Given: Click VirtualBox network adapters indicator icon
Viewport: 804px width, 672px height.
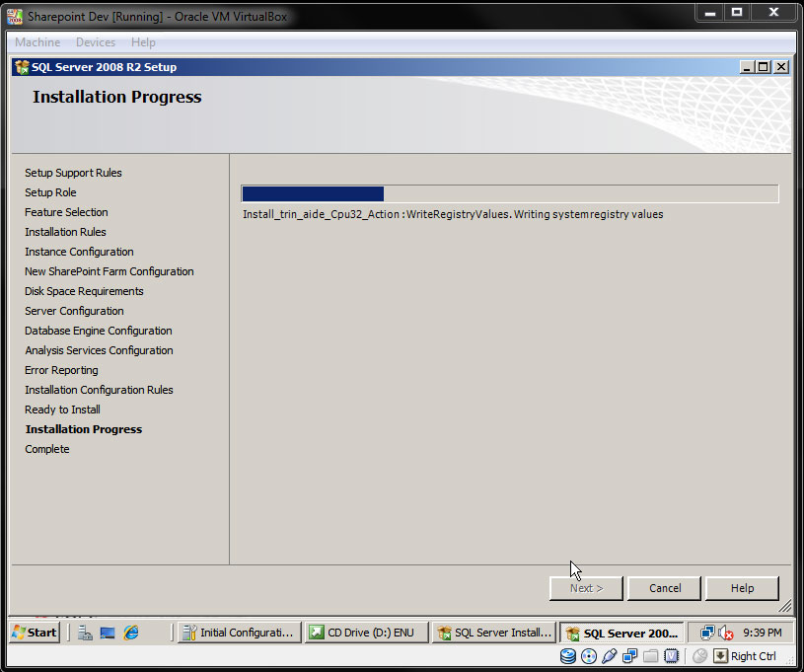Looking at the screenshot, I should click(x=629, y=656).
